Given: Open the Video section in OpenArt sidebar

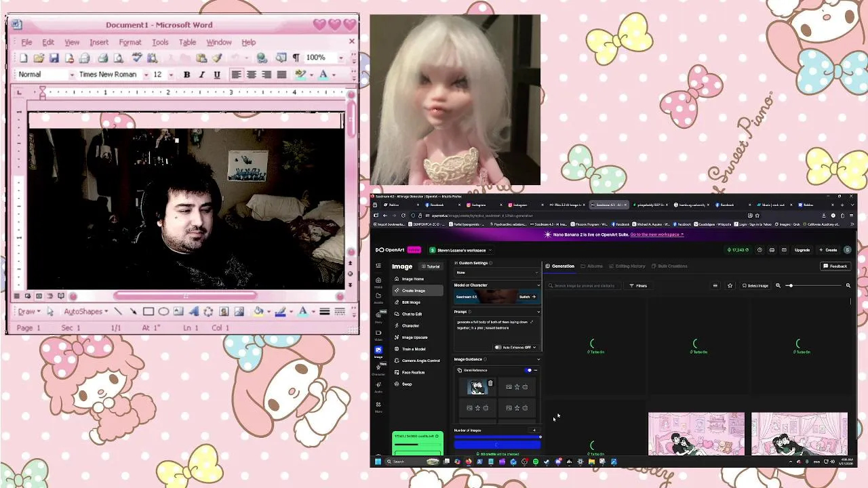Looking at the screenshot, I should (378, 335).
